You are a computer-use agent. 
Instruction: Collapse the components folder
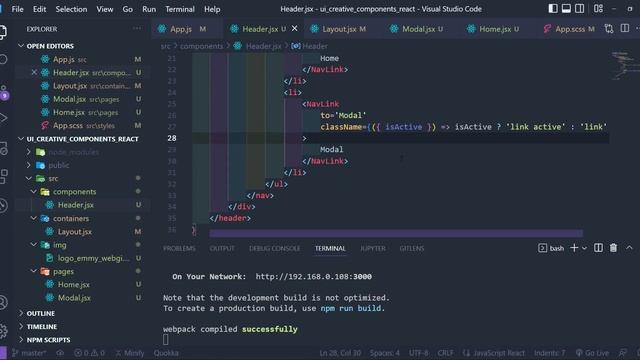click(x=74, y=191)
